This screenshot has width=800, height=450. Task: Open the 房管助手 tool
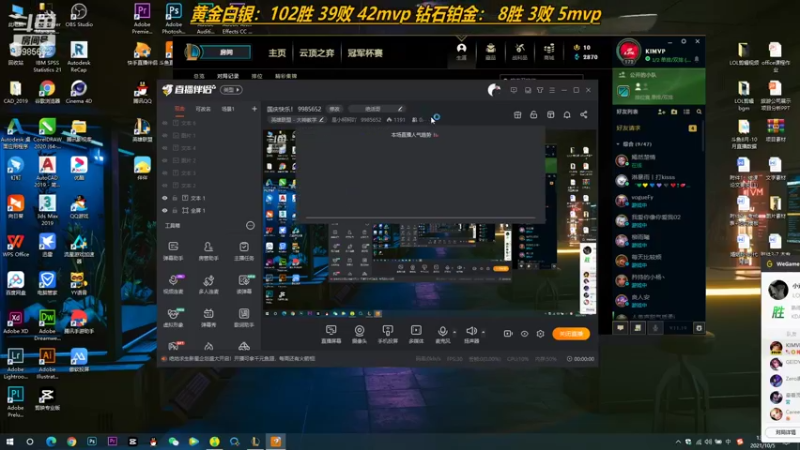pos(208,251)
